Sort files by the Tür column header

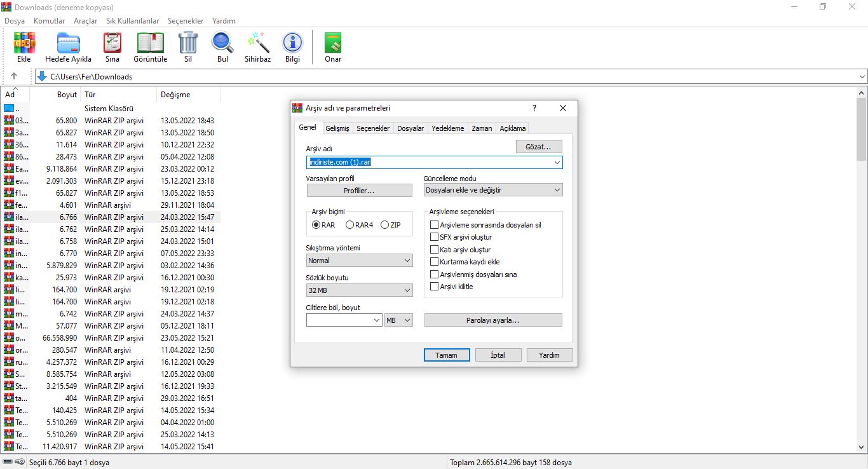[118, 95]
